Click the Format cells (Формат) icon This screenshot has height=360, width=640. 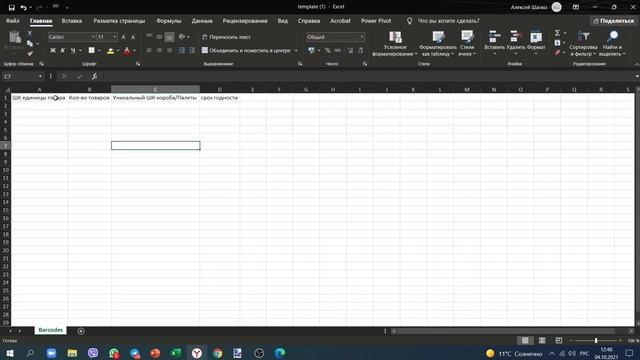(536, 37)
